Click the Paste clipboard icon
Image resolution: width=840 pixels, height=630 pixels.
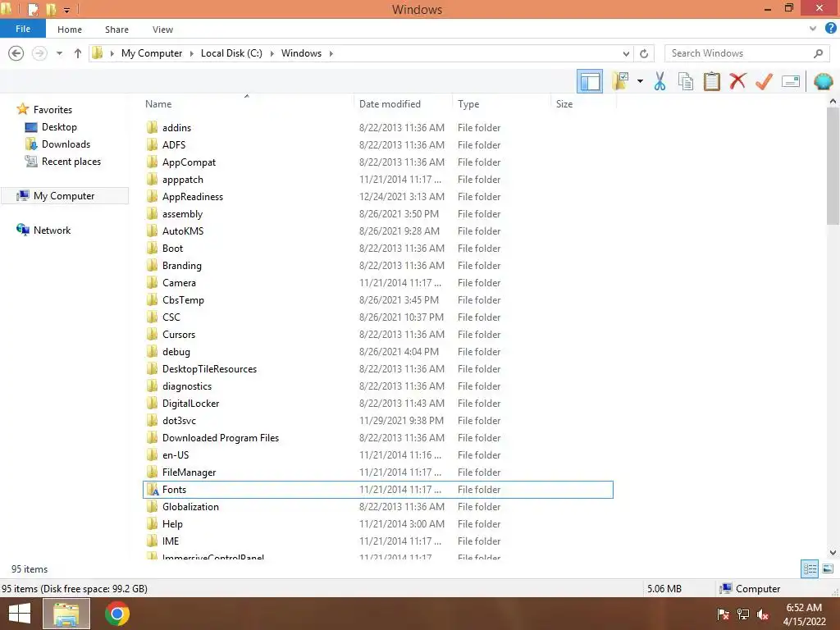pos(711,81)
